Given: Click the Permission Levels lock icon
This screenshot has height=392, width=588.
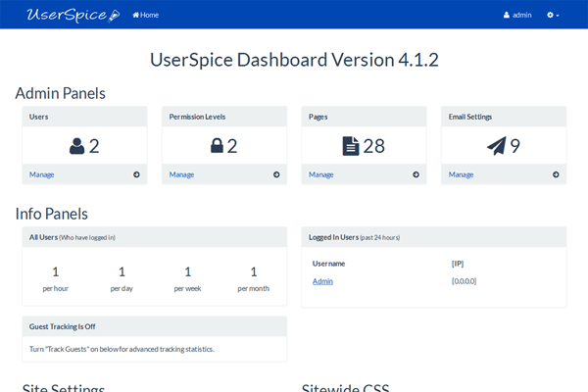Looking at the screenshot, I should point(218,146).
